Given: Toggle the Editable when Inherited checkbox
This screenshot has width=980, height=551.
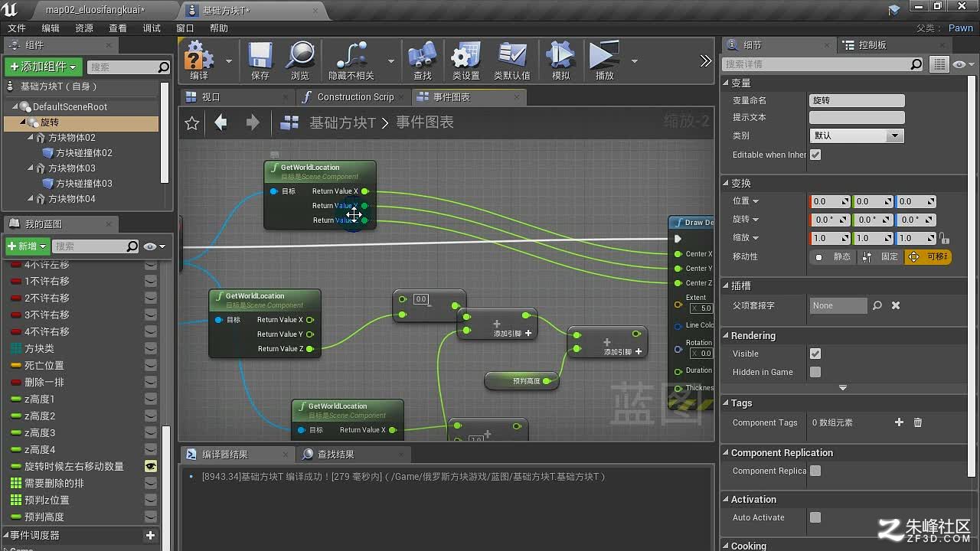Looking at the screenshot, I should pyautogui.click(x=815, y=155).
